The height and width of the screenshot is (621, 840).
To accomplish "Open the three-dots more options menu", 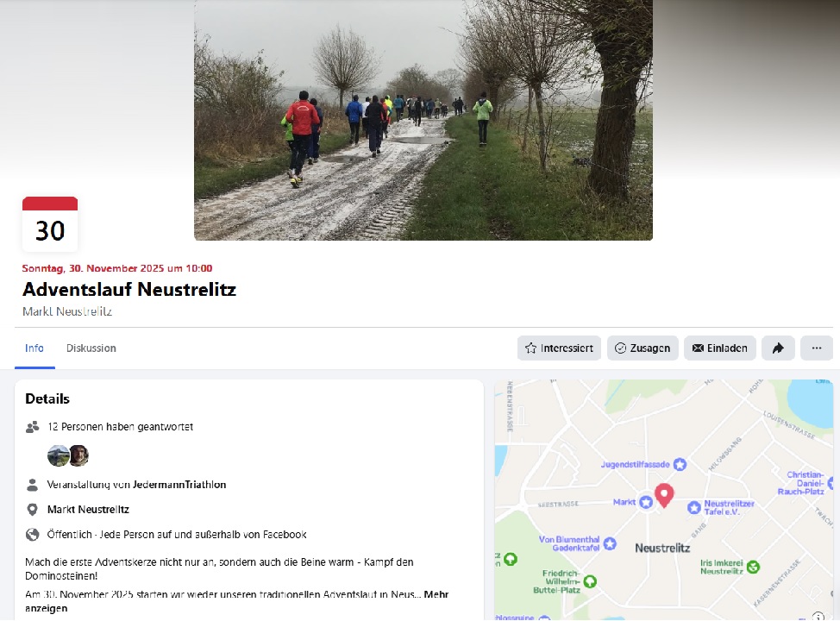I will point(817,348).
